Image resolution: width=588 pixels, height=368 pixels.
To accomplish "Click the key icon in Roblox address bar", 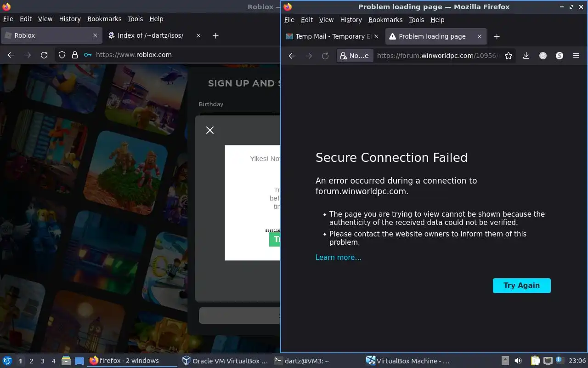I will pos(88,55).
